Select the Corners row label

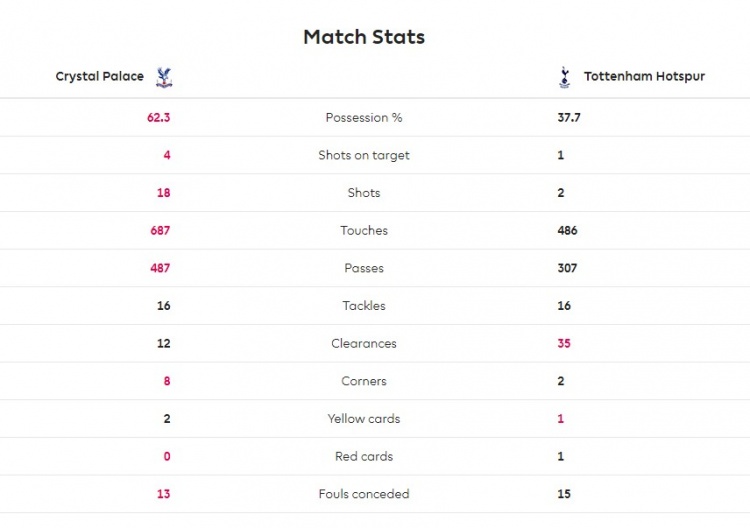point(364,381)
